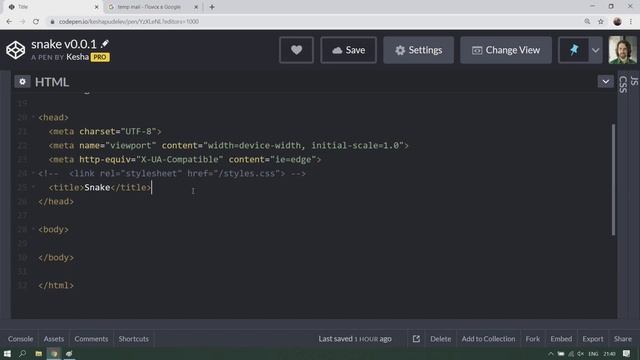Show keyboard Shortcuts

[x=133, y=339]
